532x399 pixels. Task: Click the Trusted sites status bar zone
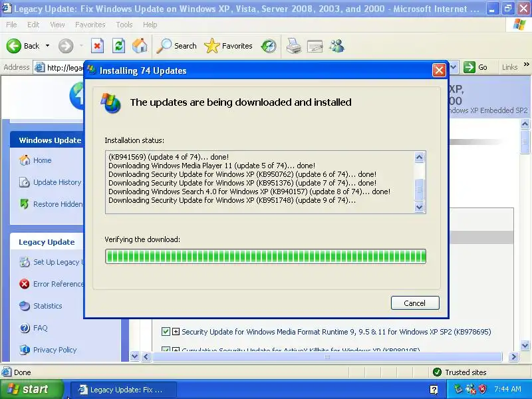point(460,372)
